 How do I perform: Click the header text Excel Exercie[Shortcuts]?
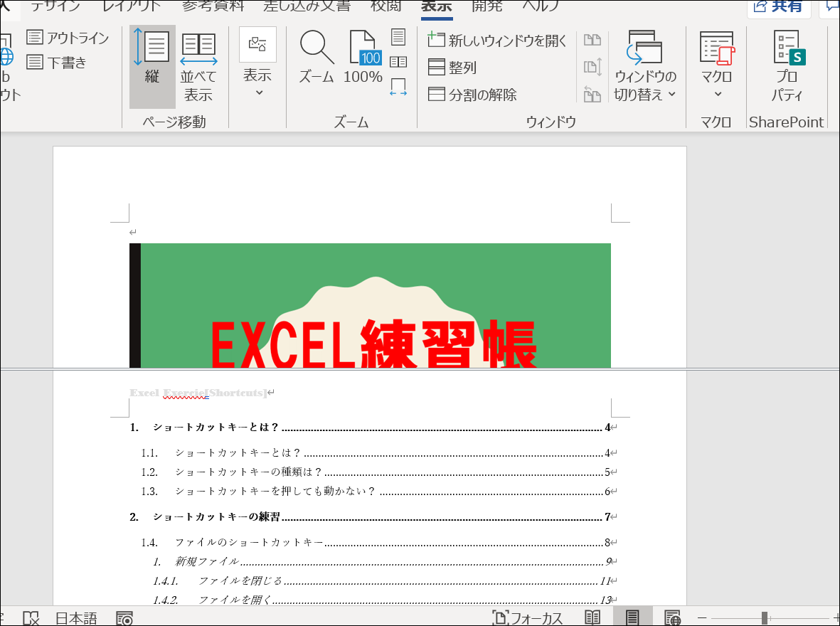pyautogui.click(x=198, y=393)
